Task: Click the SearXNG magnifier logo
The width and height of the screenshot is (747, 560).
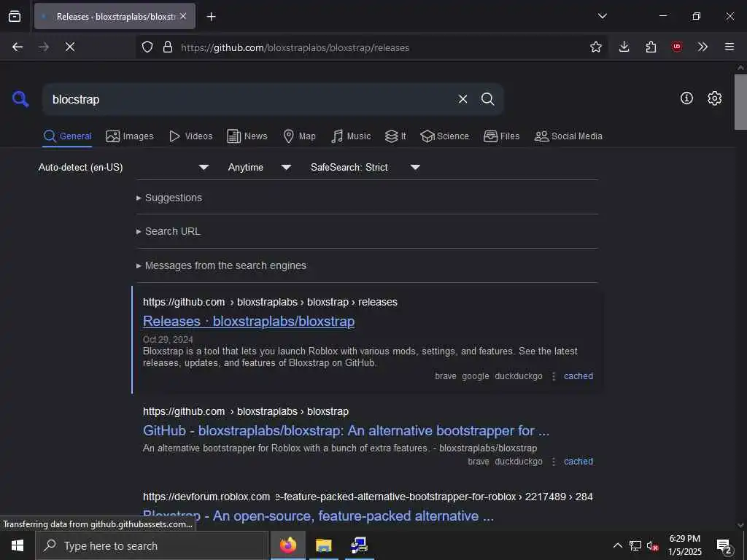Action: click(x=20, y=99)
